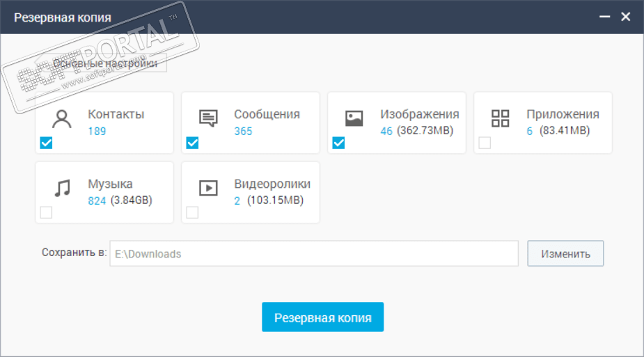Screen dimensions: 644x357
Task: Click the (83.41MB) size text
Action: click(565, 131)
